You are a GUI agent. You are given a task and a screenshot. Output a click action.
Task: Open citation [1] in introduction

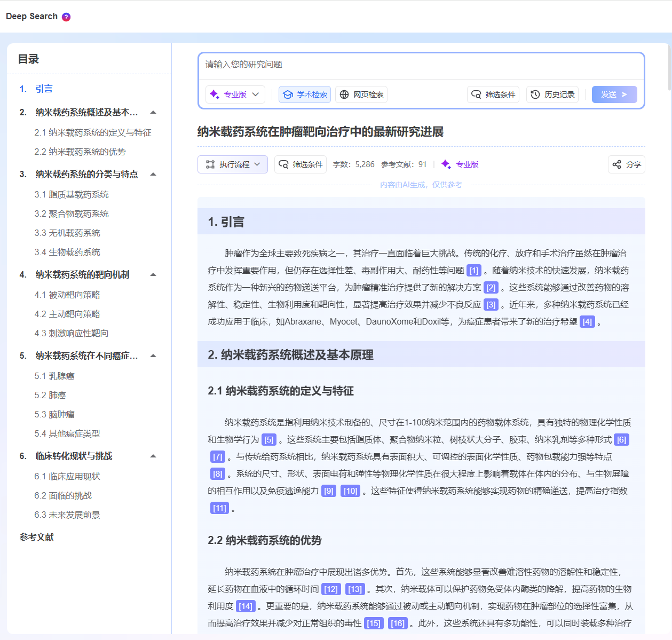pyautogui.click(x=474, y=271)
